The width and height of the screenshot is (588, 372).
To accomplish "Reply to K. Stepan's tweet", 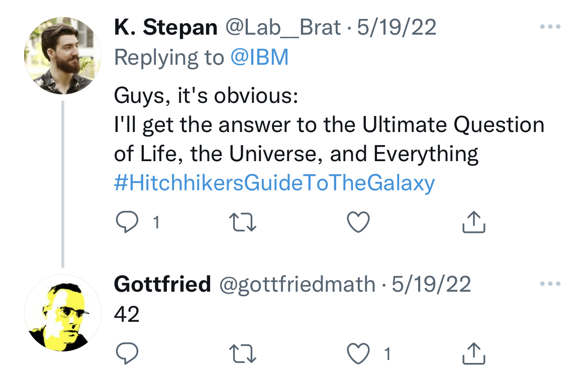I will pos(127,222).
